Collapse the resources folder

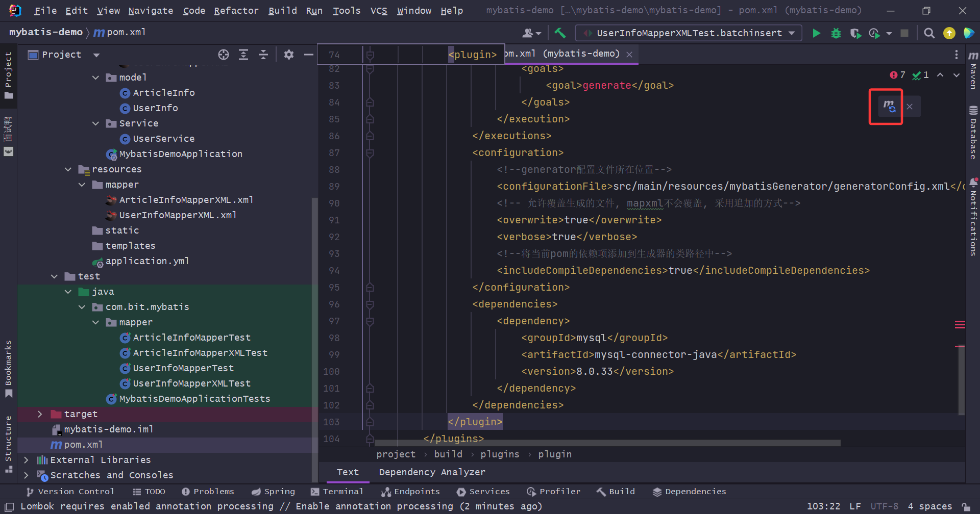(68, 169)
